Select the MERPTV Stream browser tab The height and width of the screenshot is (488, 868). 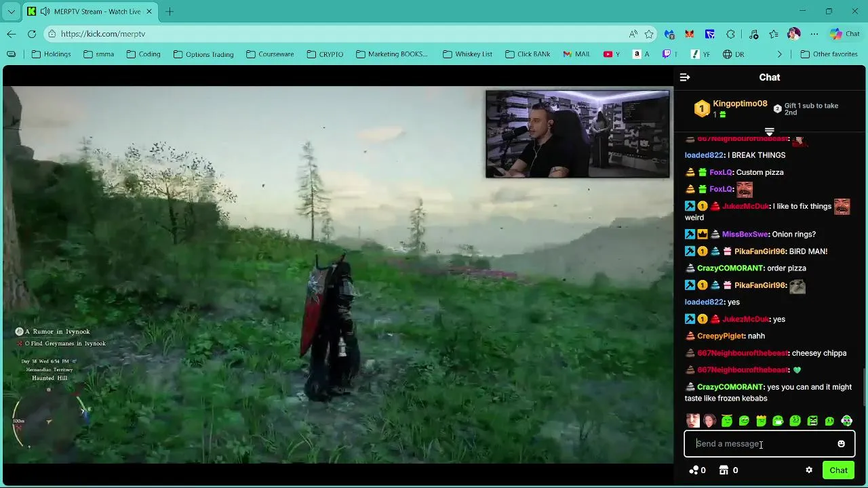pyautogui.click(x=90, y=12)
